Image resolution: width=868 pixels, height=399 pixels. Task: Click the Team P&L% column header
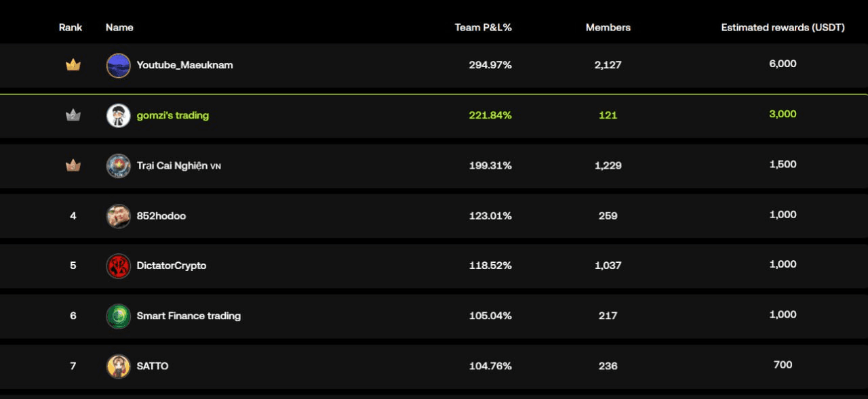483,28
